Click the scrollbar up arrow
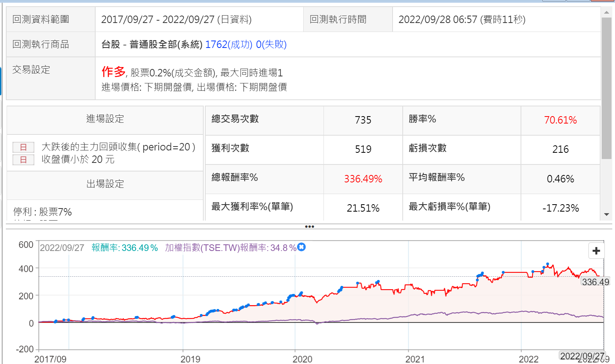 pos(606,12)
